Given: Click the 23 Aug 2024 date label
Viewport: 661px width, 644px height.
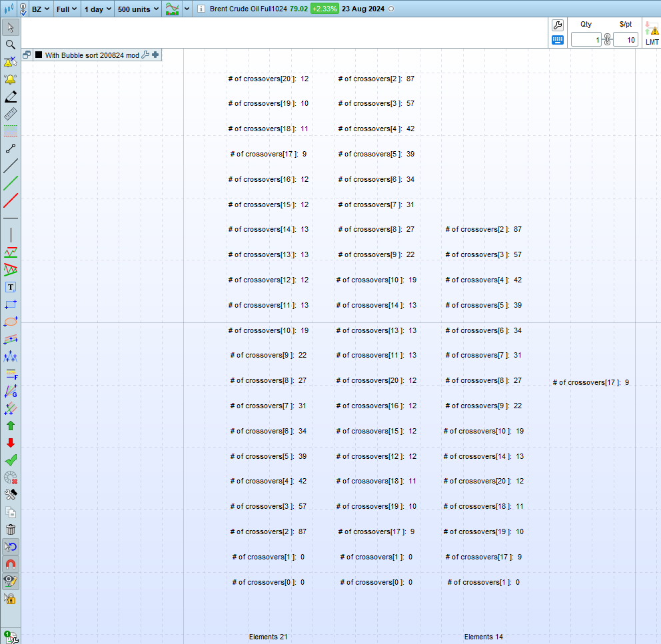Looking at the screenshot, I should coord(363,9).
